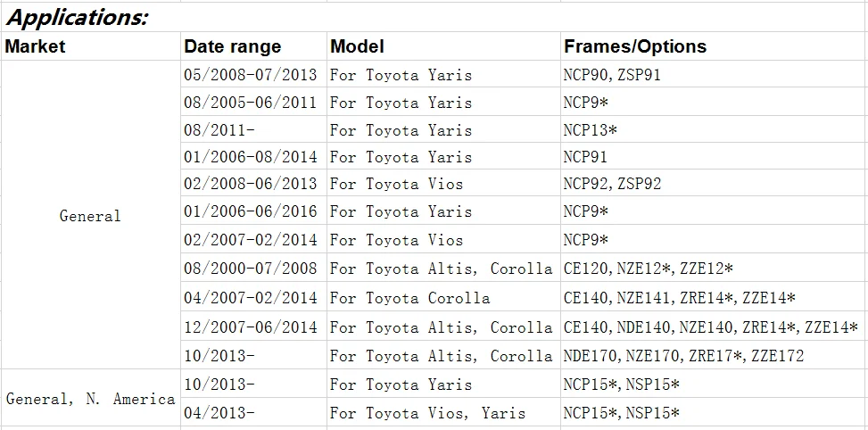Click date cell 01/2006-06/2016
Screen dimensions: 868x430
click(x=253, y=211)
